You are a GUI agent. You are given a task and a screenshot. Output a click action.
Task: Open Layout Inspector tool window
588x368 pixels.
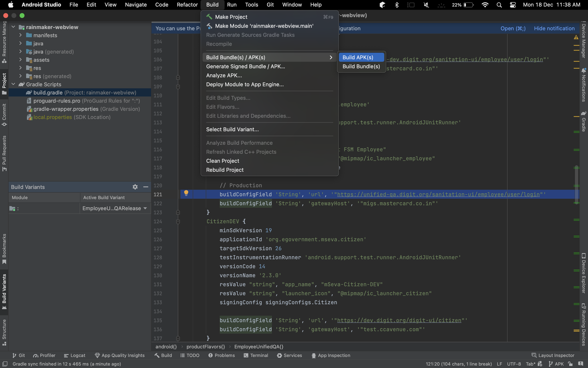(x=553, y=355)
